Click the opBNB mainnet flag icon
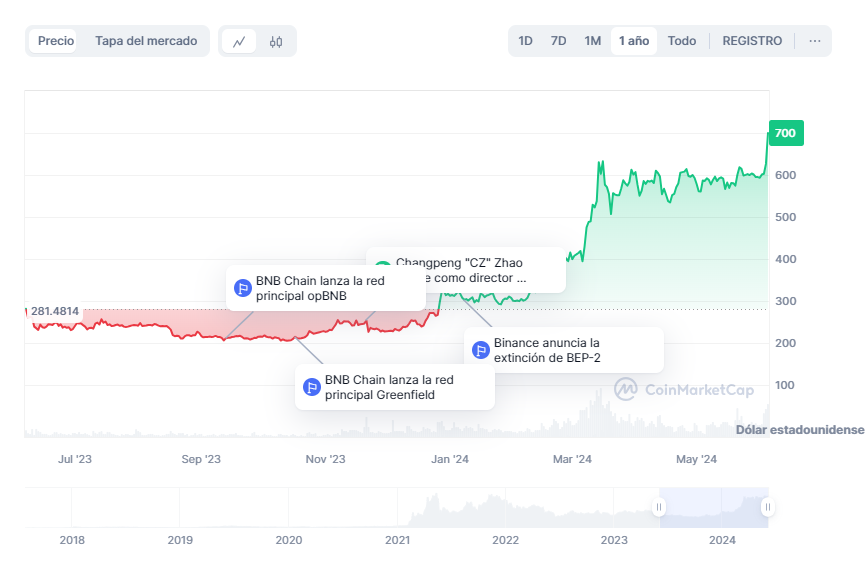The height and width of the screenshot is (566, 866). [x=242, y=288]
